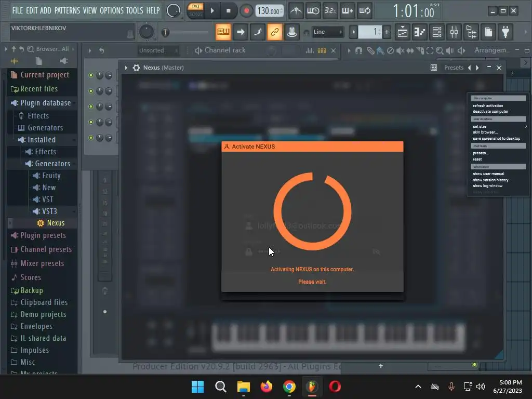Viewport: 532px width, 399px height.
Task: Toggle the loop recording icon
Action: 365,11
